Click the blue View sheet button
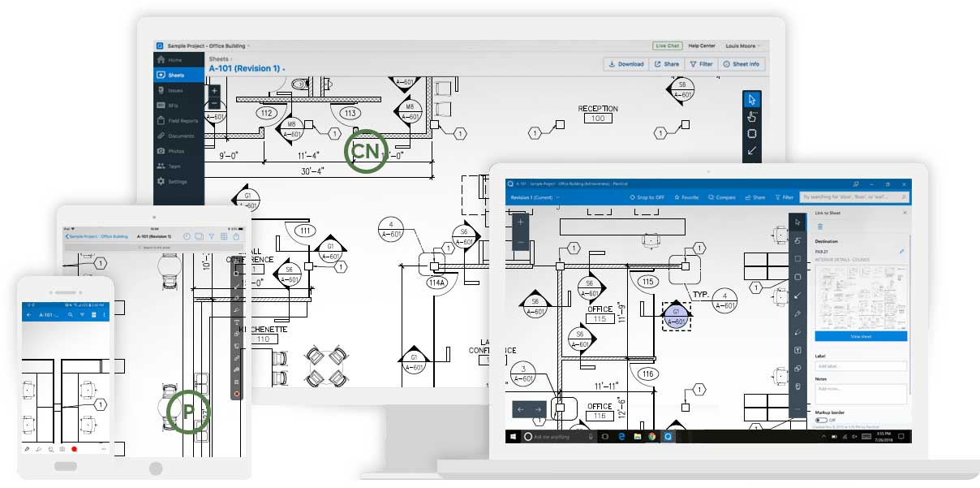 point(861,336)
